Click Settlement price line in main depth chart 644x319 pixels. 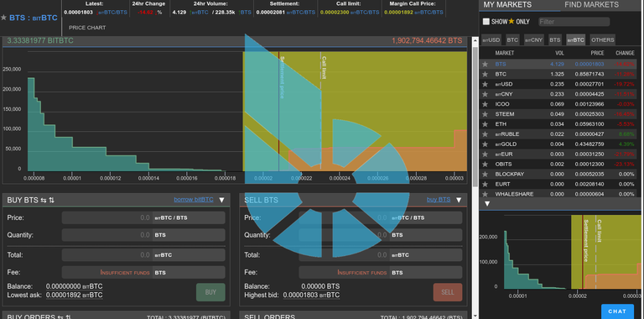[x=279, y=111]
